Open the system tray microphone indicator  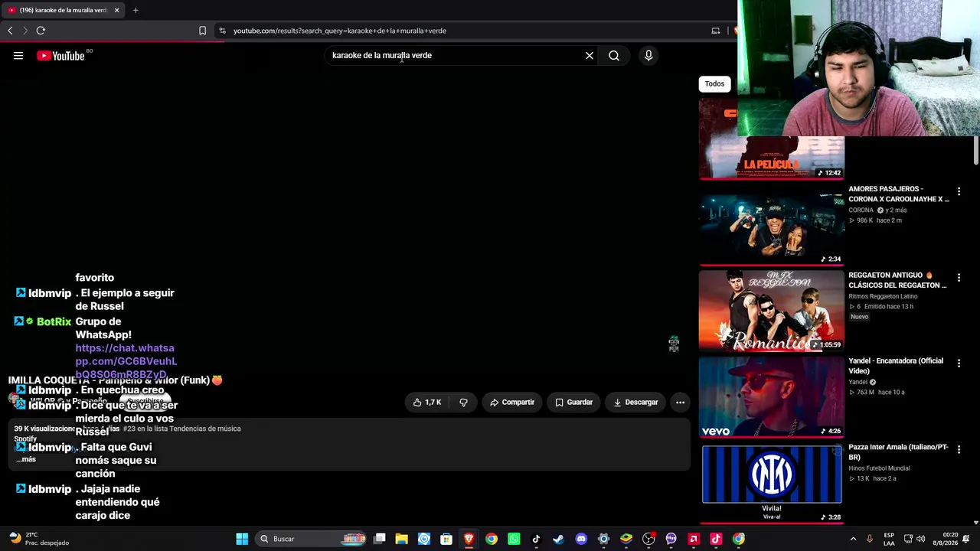click(869, 539)
